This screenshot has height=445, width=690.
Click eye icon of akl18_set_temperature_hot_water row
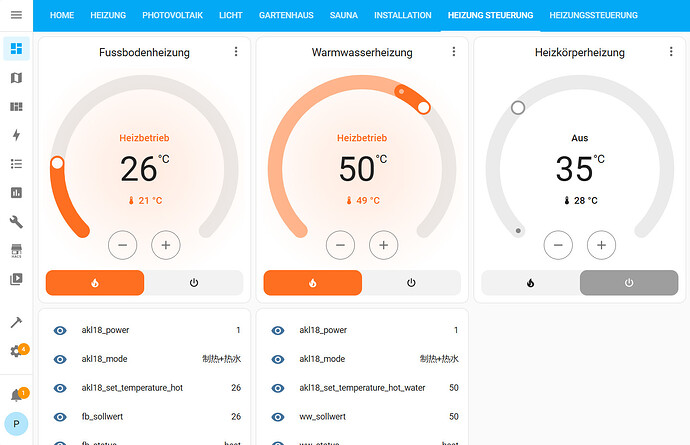pos(278,388)
